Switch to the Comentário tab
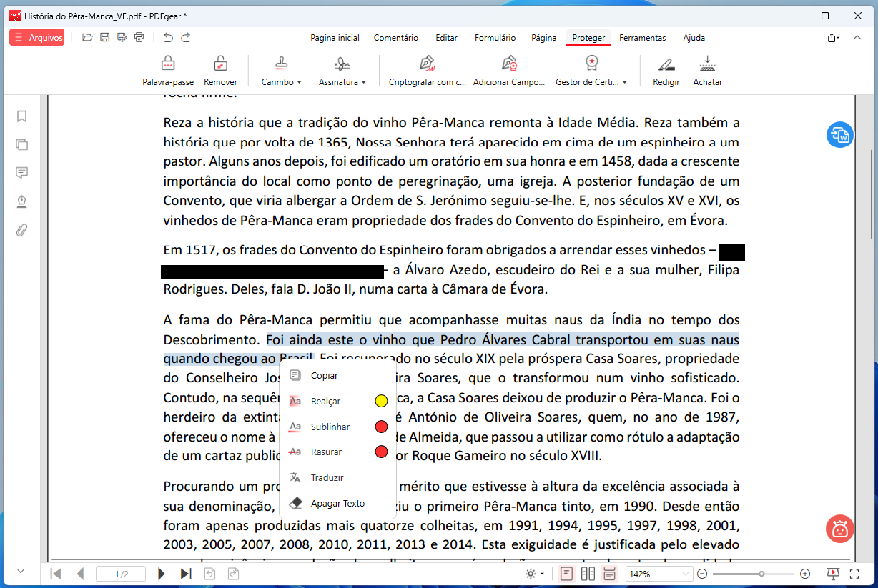This screenshot has width=878, height=588. pyautogui.click(x=395, y=38)
